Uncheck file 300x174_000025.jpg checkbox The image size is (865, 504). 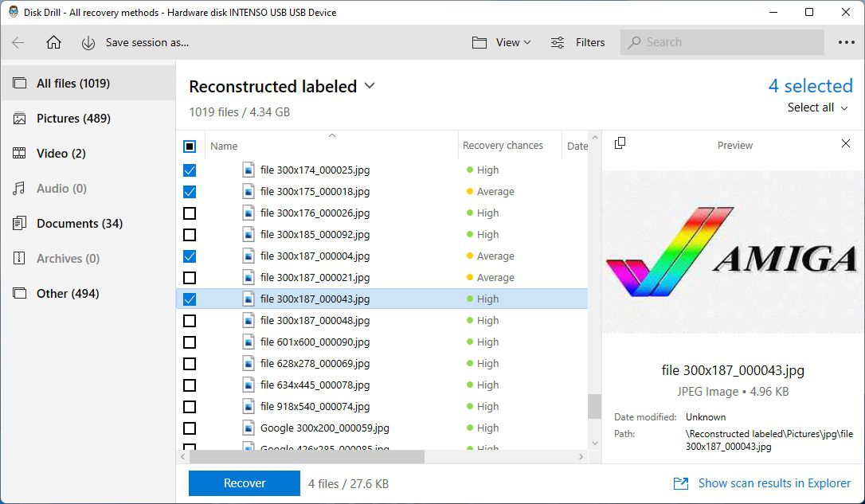tap(190, 170)
